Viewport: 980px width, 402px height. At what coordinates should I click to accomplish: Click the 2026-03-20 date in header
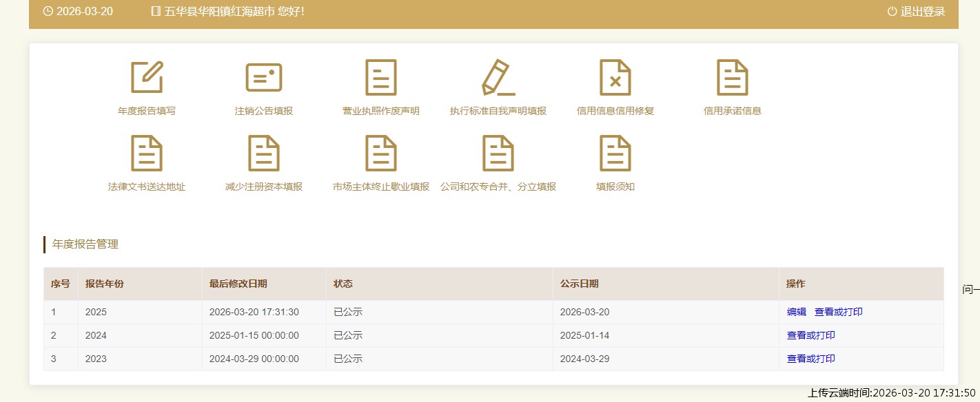pyautogui.click(x=84, y=12)
